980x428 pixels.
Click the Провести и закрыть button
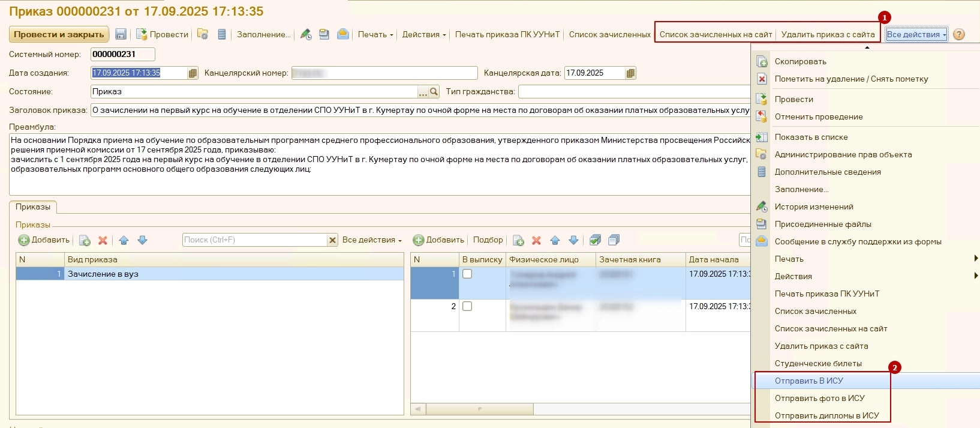tap(59, 34)
